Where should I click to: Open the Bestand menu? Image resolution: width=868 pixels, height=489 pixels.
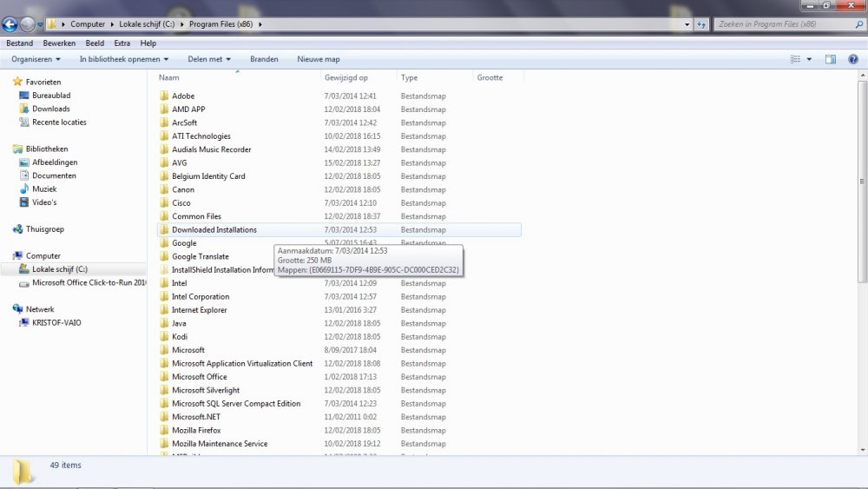click(19, 43)
